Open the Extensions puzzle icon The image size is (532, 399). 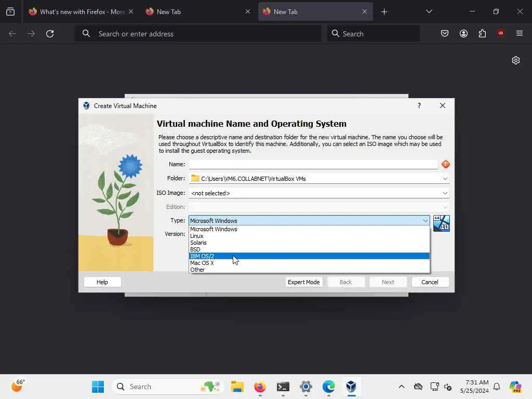click(482, 33)
